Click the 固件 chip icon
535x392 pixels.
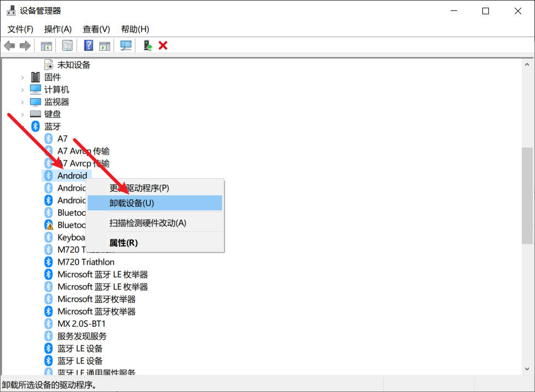tap(36, 77)
